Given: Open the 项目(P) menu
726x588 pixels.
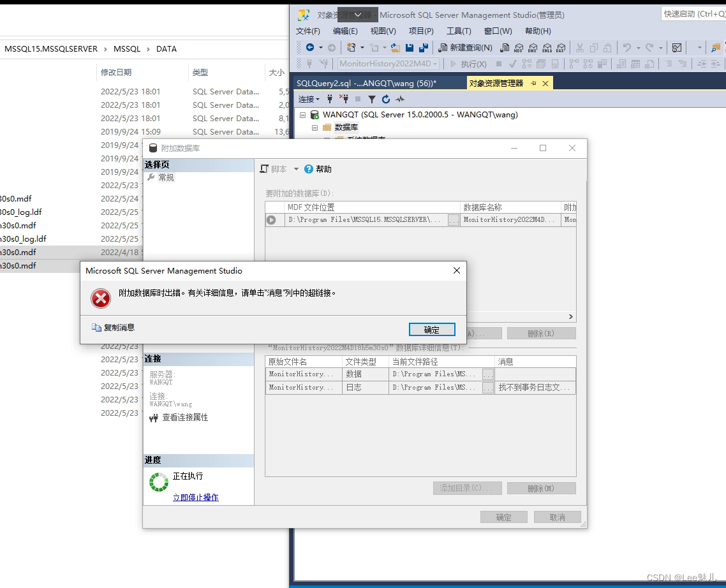Looking at the screenshot, I should (x=421, y=31).
